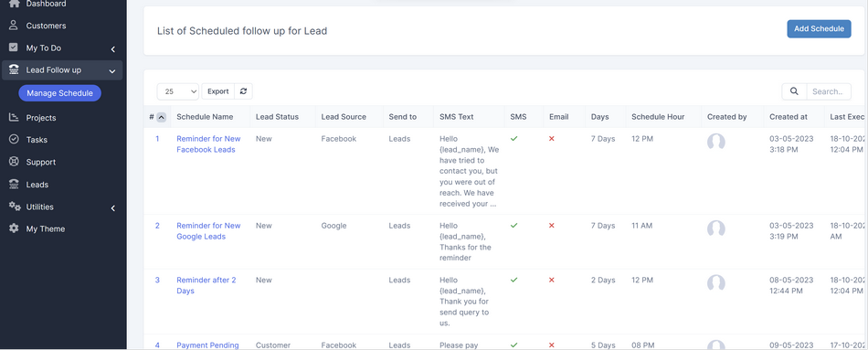Click the '08 PM' schedule hour cell

coord(642,345)
